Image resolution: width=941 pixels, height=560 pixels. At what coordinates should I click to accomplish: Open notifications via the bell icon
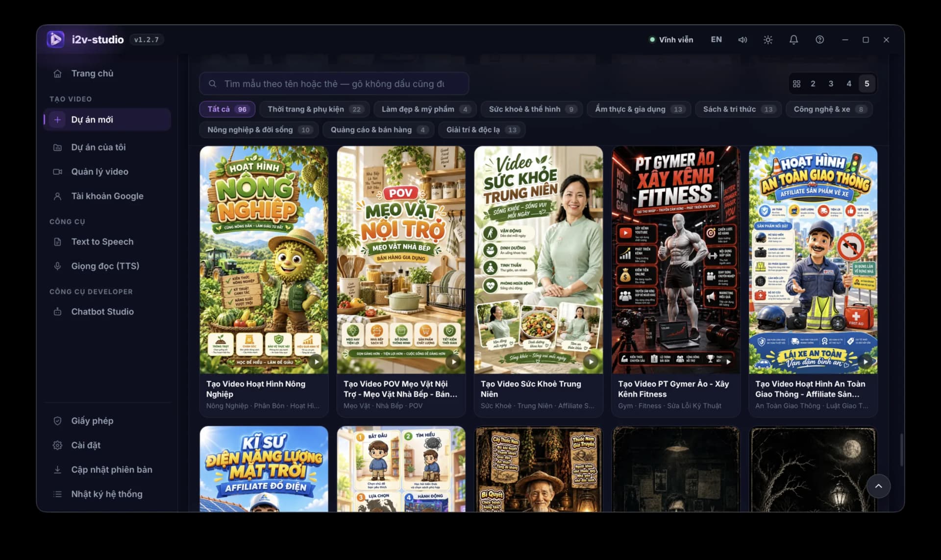click(793, 40)
